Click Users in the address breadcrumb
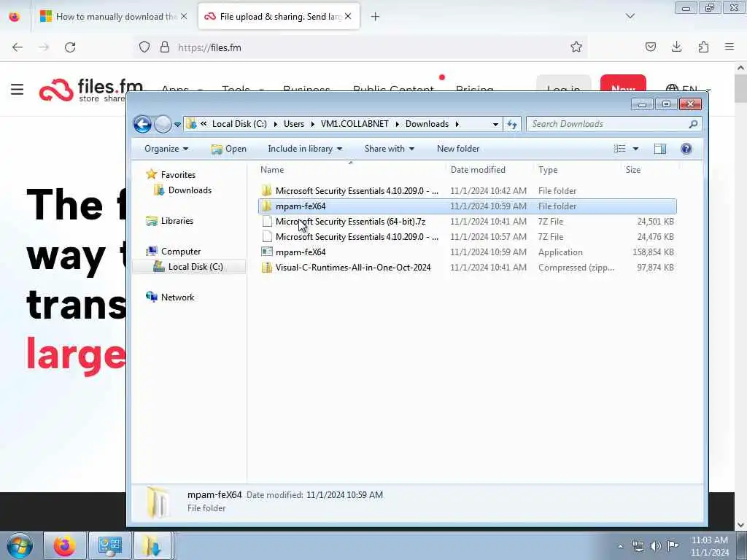The image size is (747, 560). tap(293, 124)
